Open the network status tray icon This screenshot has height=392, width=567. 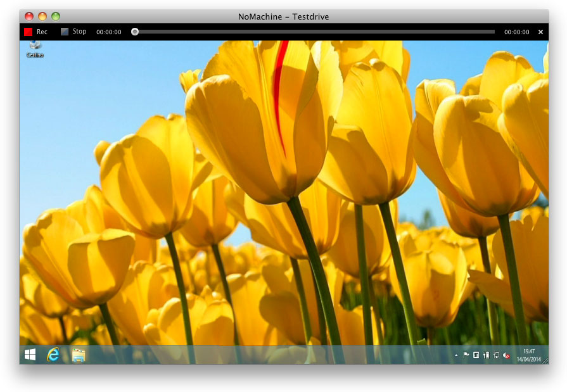point(496,355)
